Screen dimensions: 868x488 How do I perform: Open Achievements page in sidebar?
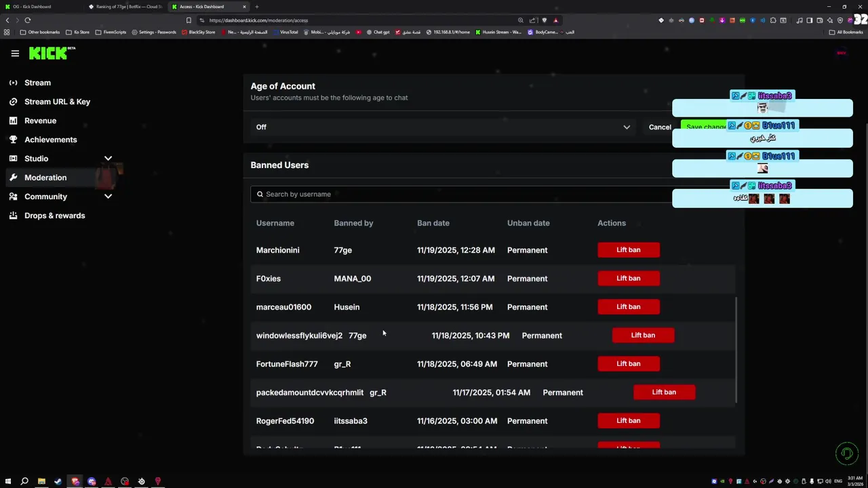(50, 140)
